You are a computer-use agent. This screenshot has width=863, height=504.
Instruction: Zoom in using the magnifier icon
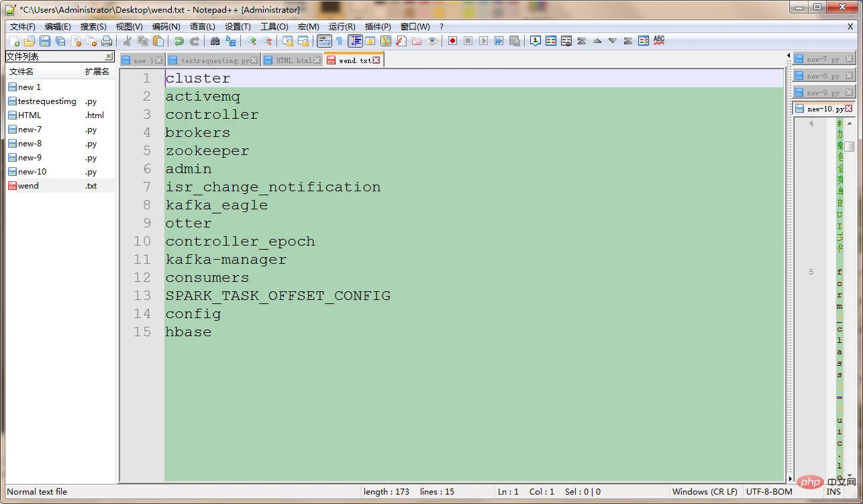252,42
